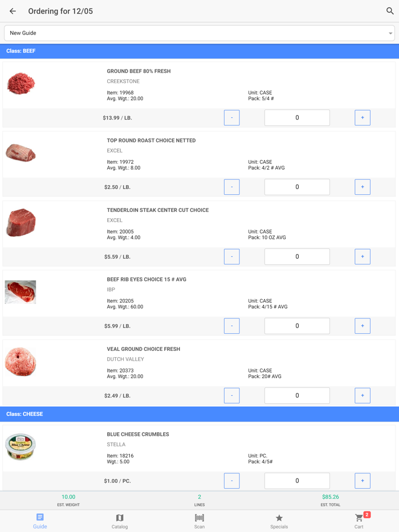
Task: Open the search icon
Action: pos(390,11)
